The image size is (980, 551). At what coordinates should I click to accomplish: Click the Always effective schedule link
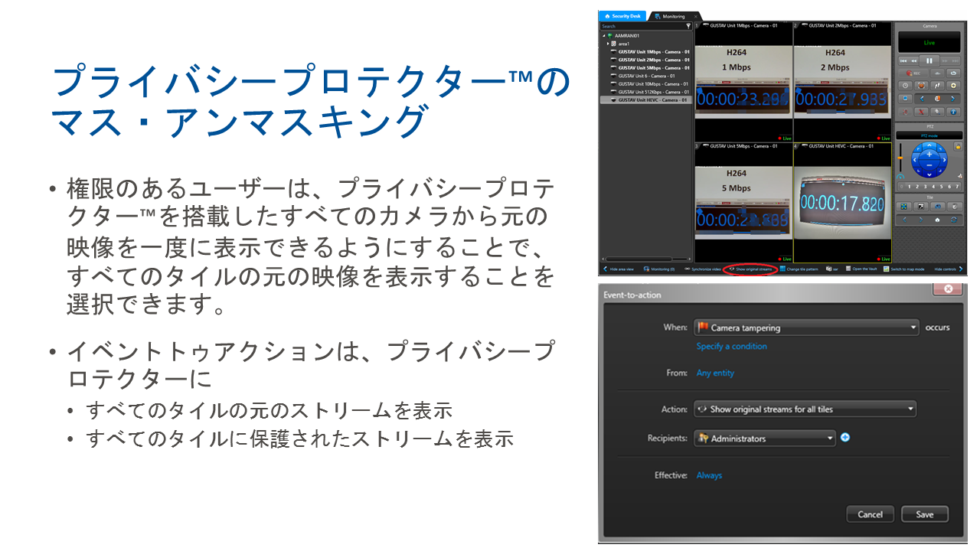(709, 476)
